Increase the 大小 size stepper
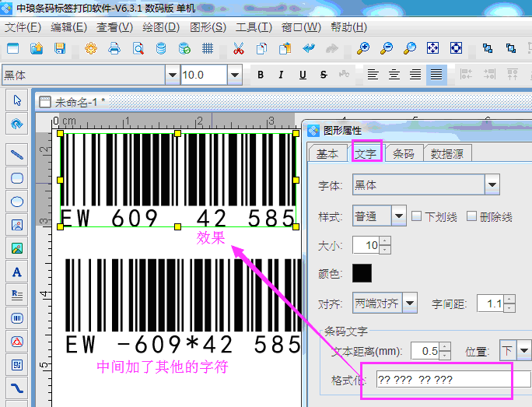This screenshot has width=532, height=407. coord(385,240)
